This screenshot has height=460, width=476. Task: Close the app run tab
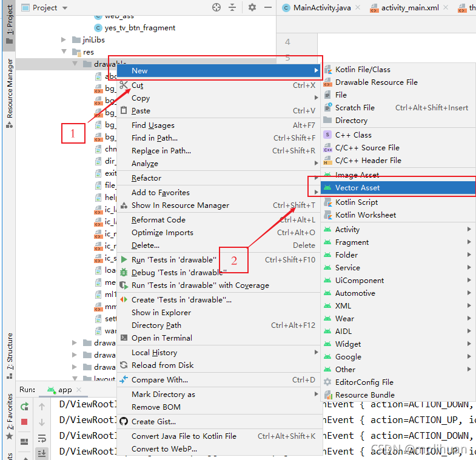coord(79,389)
